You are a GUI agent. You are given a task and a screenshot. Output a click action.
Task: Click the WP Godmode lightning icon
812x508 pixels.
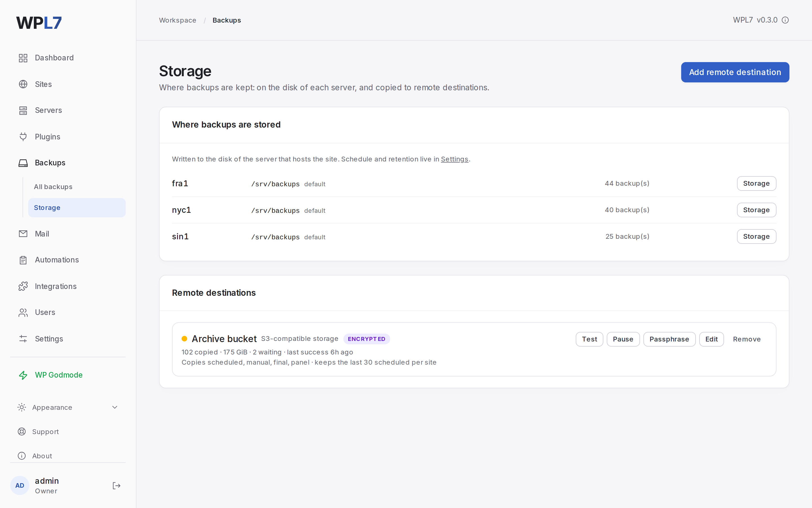23,375
